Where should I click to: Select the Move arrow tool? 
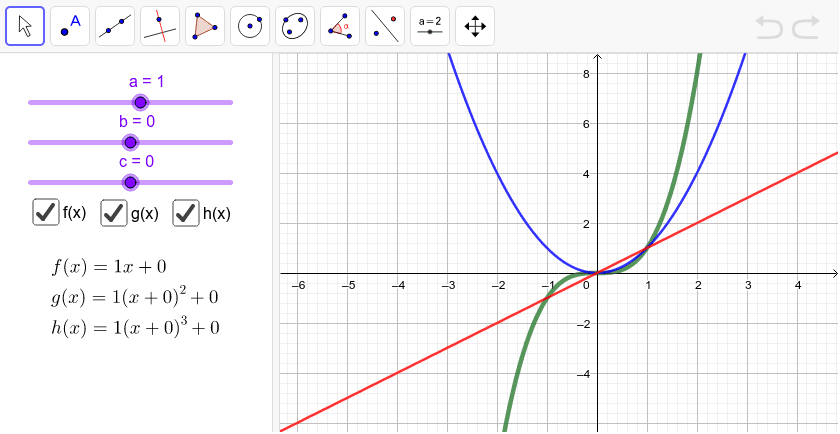25,26
